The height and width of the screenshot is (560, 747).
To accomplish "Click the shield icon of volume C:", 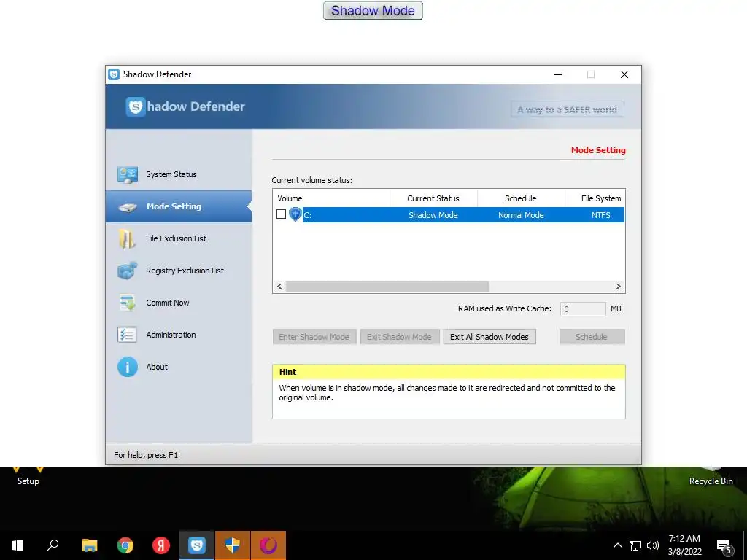I will [x=295, y=215].
